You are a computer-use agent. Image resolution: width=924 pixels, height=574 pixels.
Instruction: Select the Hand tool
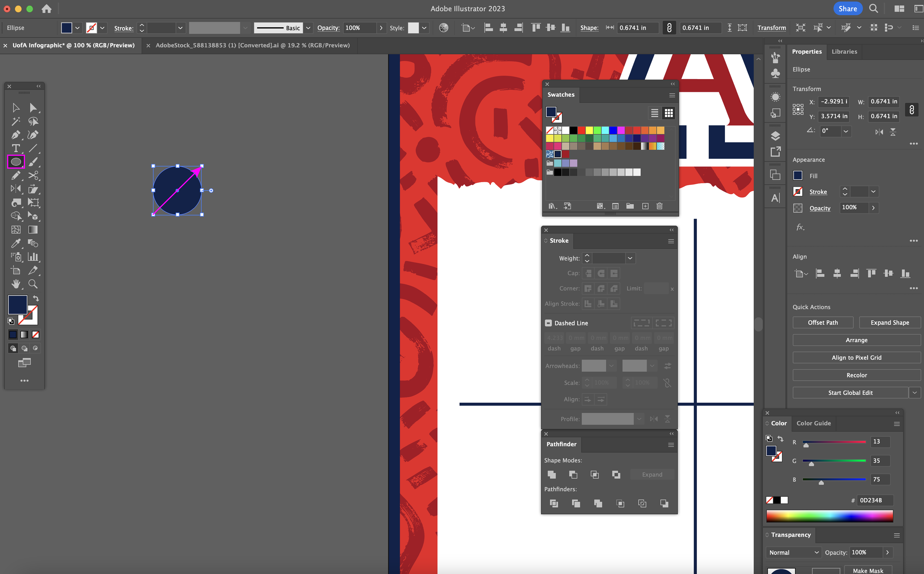click(x=15, y=284)
